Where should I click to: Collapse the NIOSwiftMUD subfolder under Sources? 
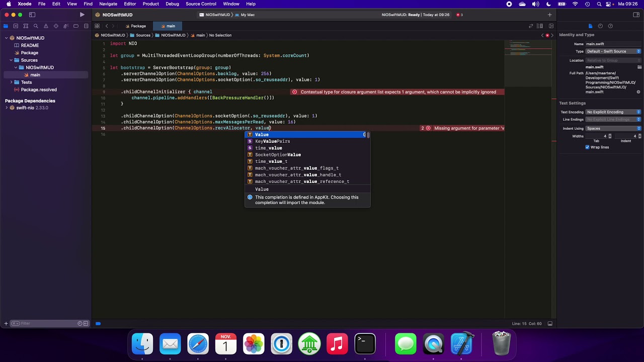[16, 67]
